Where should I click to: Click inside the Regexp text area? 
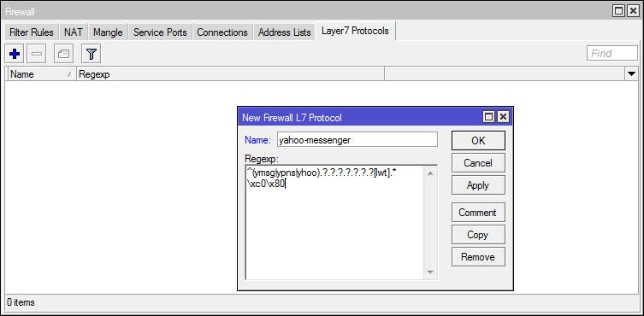[x=334, y=222]
